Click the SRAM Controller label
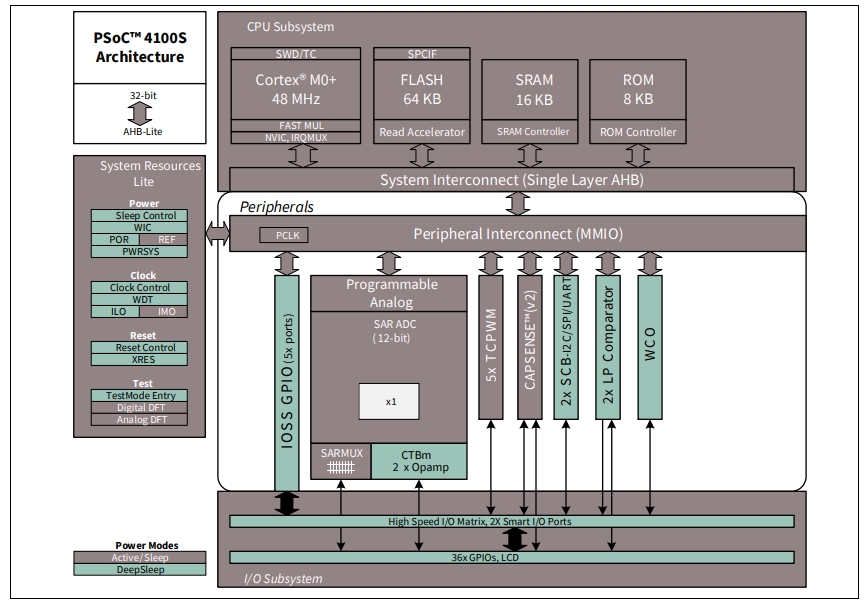 pos(532,132)
